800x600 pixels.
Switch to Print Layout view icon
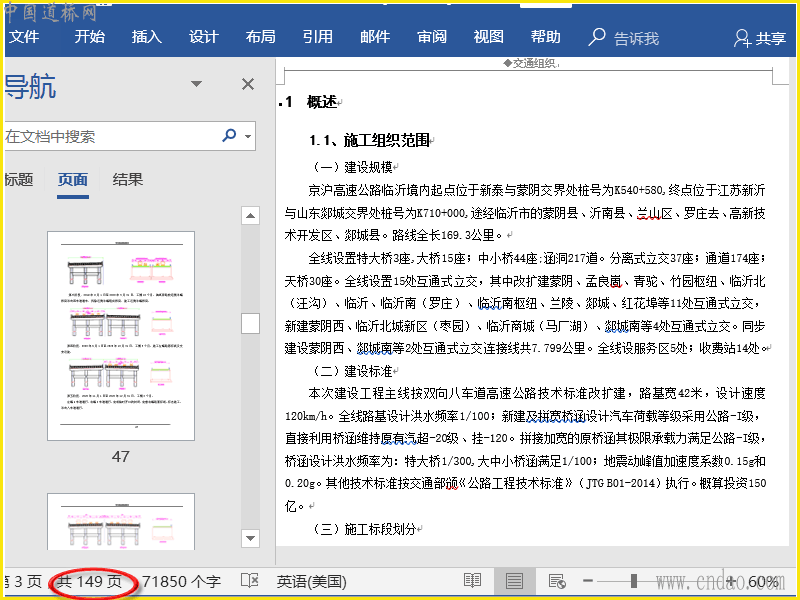coord(514,581)
